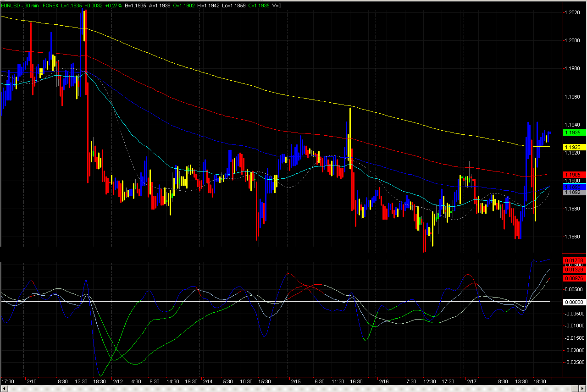Viewport: 587px width, 392px height.
Task: Click the Hi=1.1942 high readout
Action: pyautogui.click(x=209, y=6)
